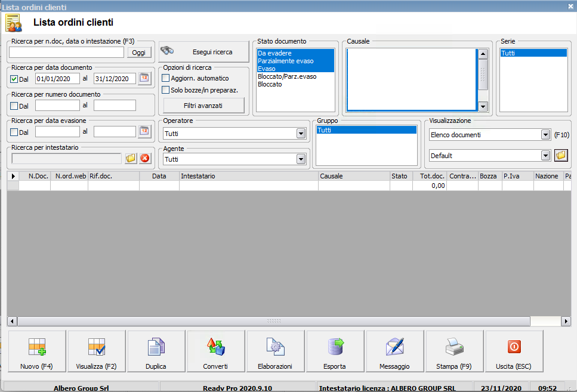Image resolution: width=577 pixels, height=392 pixels.
Task: Check Solo bozze/in preparaz. option
Action: pos(166,90)
